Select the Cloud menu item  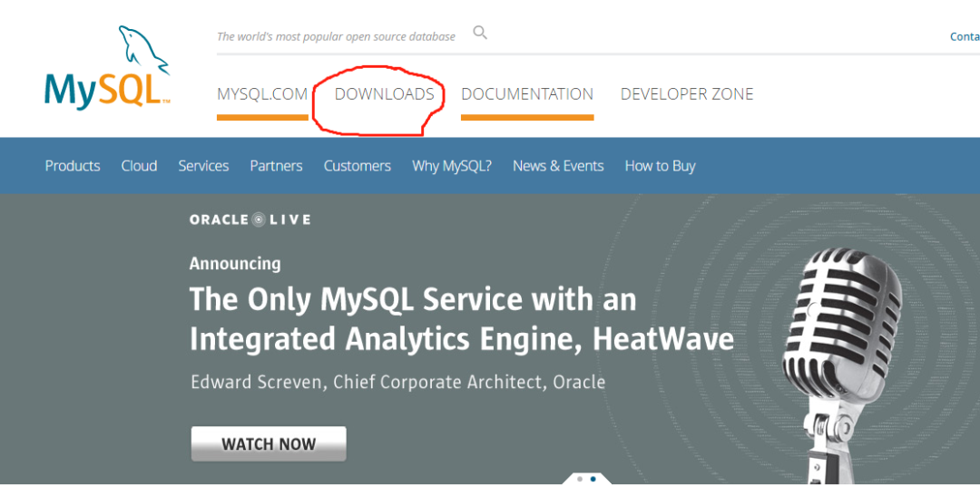pos(140,166)
